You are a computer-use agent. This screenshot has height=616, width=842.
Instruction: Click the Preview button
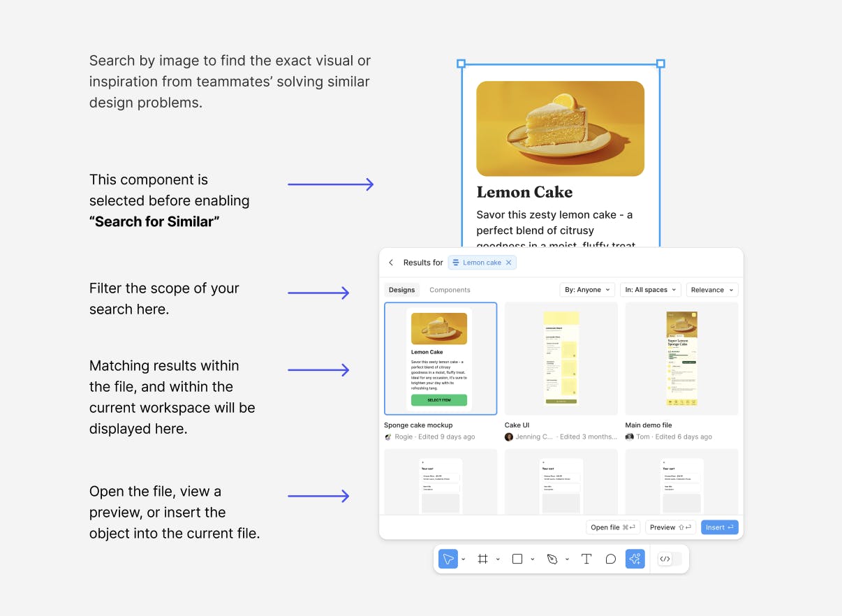pyautogui.click(x=670, y=527)
